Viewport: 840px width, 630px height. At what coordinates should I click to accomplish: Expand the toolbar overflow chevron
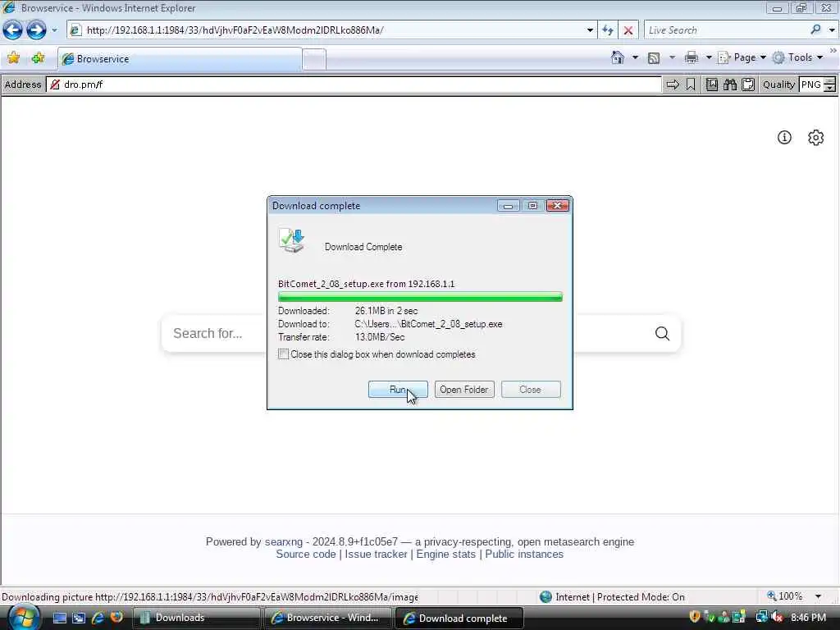pyautogui.click(x=833, y=50)
